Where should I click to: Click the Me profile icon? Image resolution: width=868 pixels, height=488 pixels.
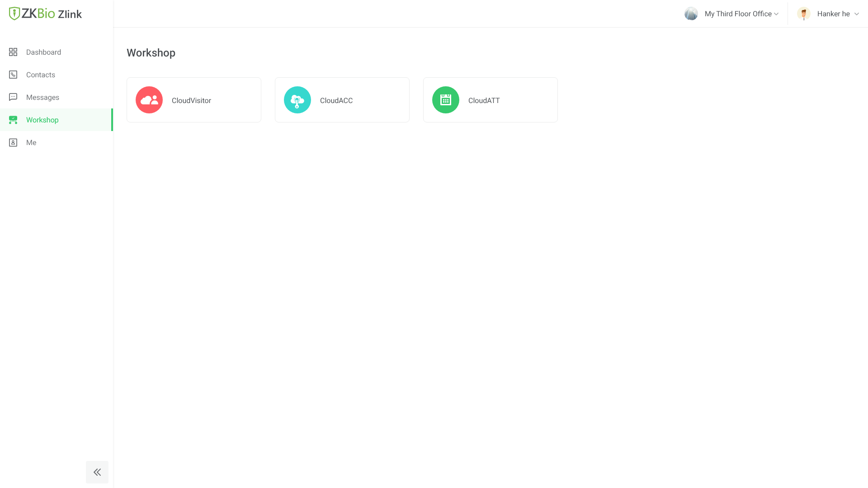(13, 142)
